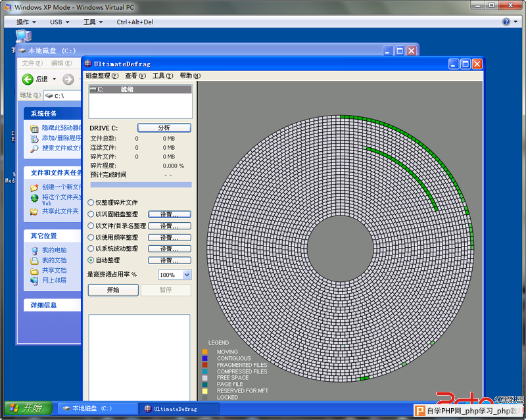Open 网上邻居 under 其它位置

(x=54, y=281)
